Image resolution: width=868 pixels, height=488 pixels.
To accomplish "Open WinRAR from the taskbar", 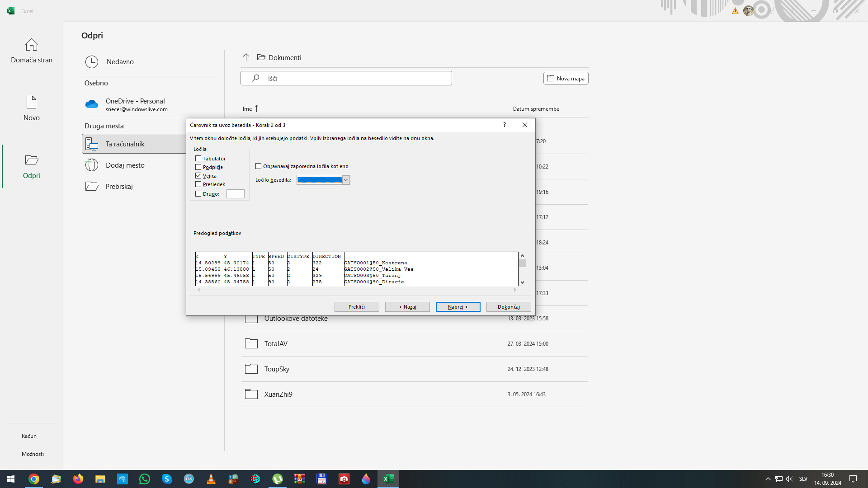I will [x=300, y=479].
